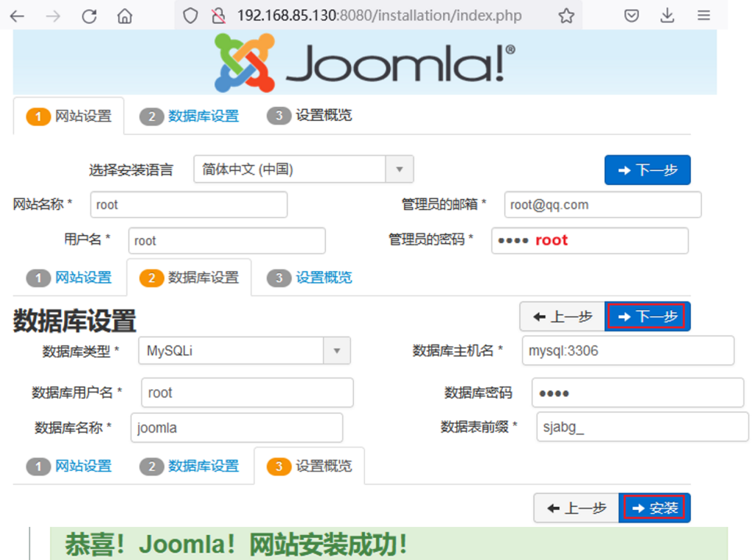Focus the 数据库名称 field with joomla
Image resolution: width=755 pixels, height=560 pixels.
click(x=237, y=427)
